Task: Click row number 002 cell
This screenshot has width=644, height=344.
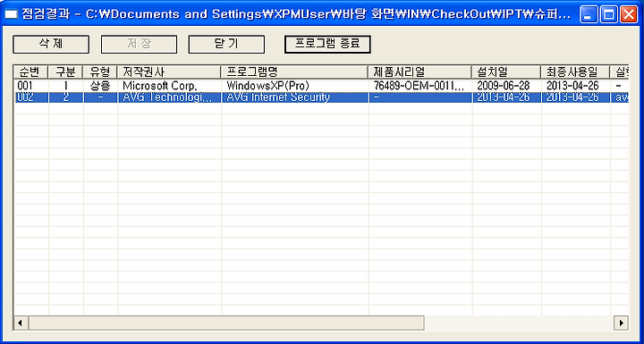Action: pos(31,97)
